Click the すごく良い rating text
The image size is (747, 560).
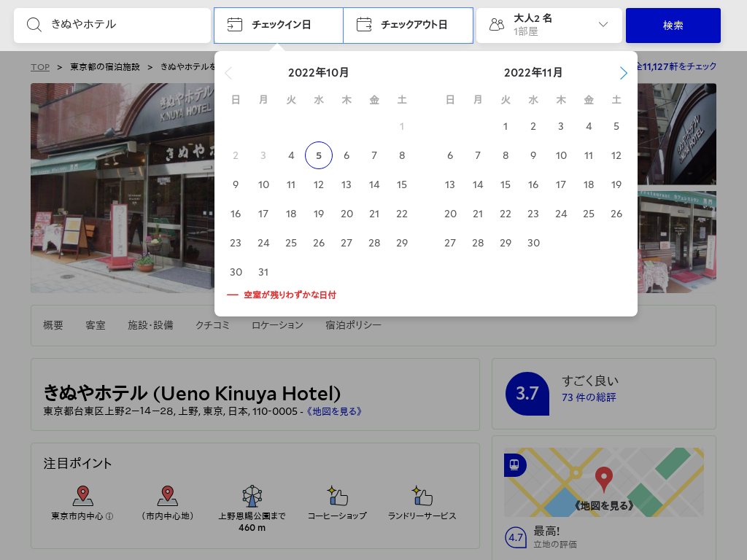pos(590,381)
